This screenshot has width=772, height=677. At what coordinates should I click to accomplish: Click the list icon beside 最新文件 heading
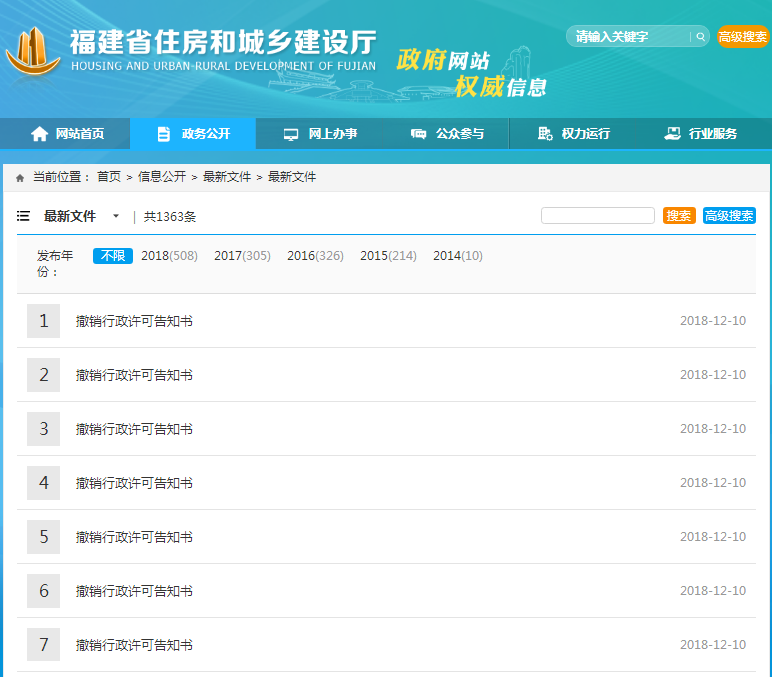click(x=23, y=216)
